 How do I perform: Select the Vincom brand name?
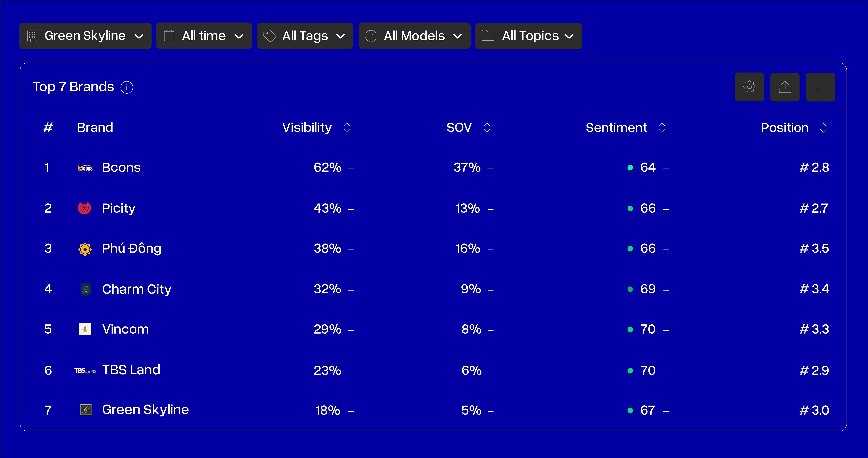(x=125, y=329)
